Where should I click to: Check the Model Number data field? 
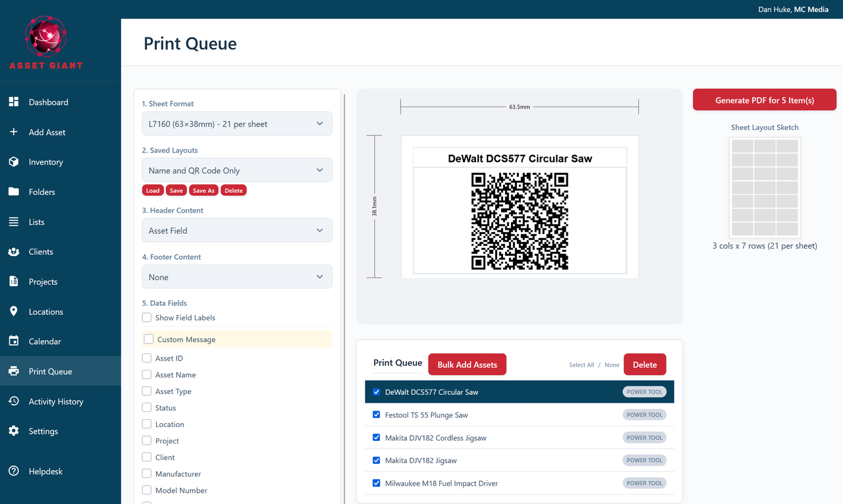(147, 490)
